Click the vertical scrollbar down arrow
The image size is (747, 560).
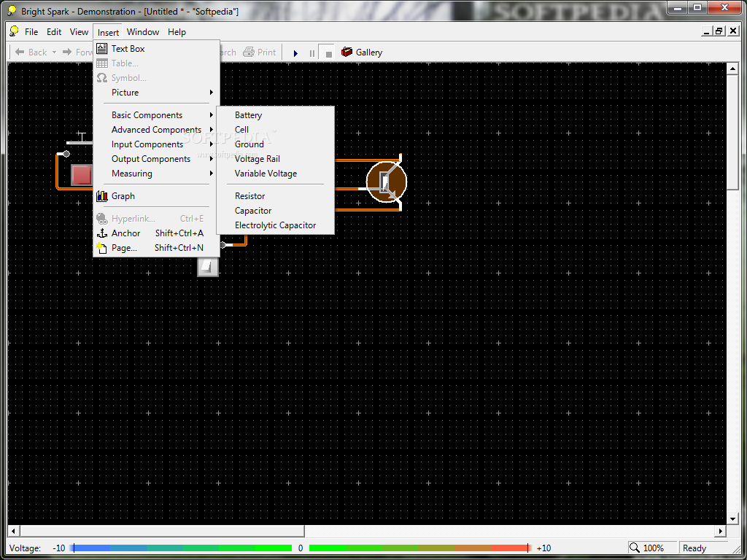732,519
